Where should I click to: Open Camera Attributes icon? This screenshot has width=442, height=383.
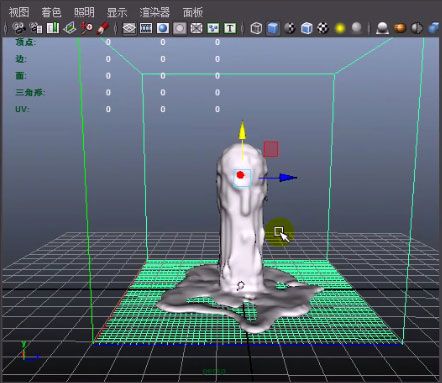(x=36, y=28)
